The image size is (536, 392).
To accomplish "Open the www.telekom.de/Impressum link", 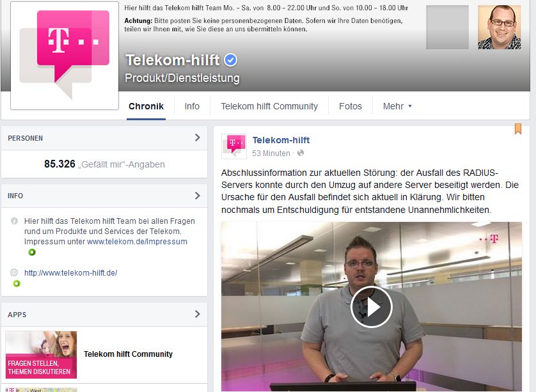I will pos(137,242).
